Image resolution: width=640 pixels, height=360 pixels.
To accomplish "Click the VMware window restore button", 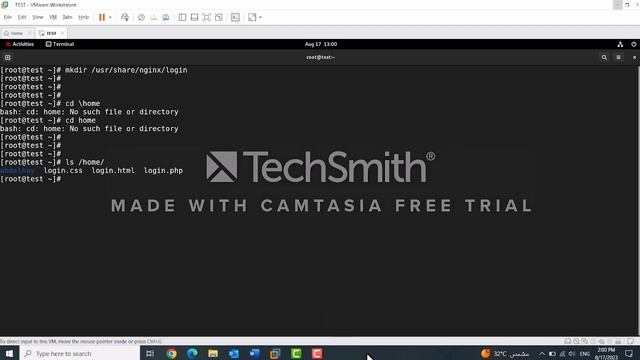I will tap(627, 4).
